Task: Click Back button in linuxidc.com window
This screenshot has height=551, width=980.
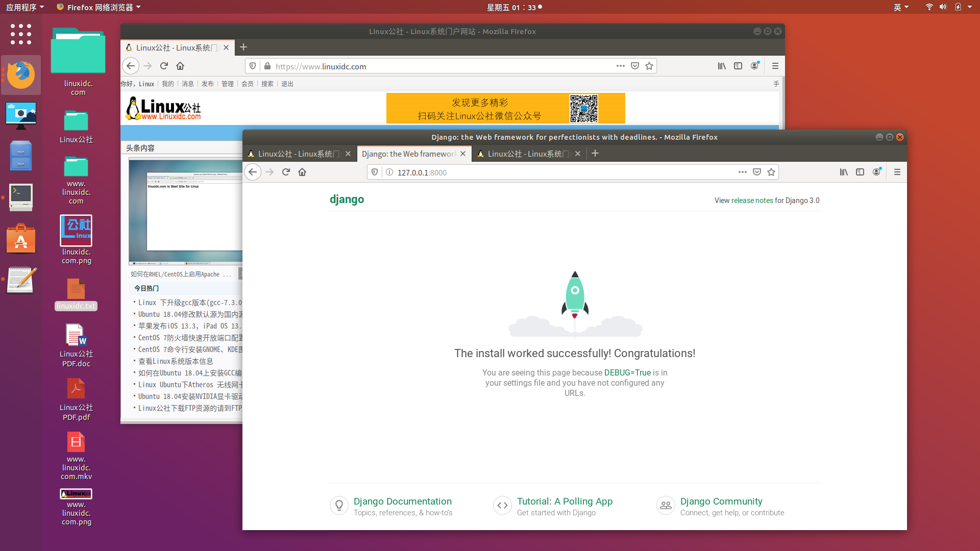Action: tap(131, 66)
